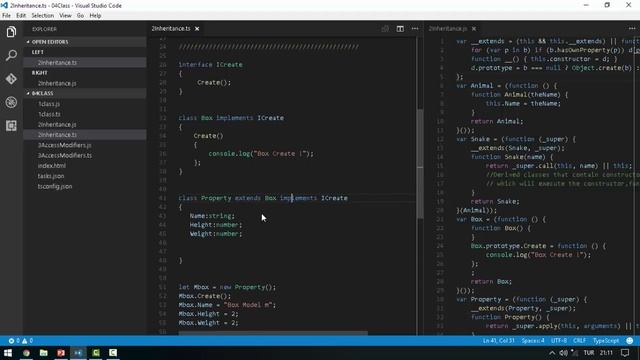Click the network tray icon

pos(574,353)
